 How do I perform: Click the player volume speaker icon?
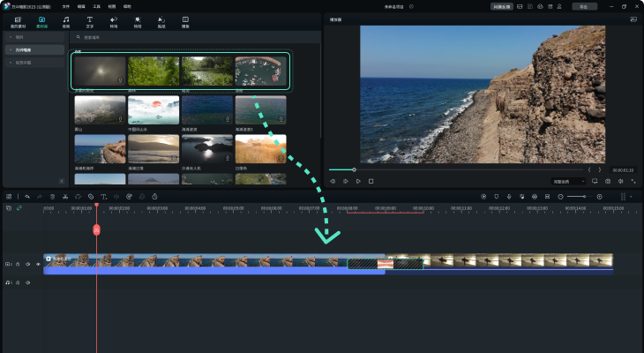(621, 181)
